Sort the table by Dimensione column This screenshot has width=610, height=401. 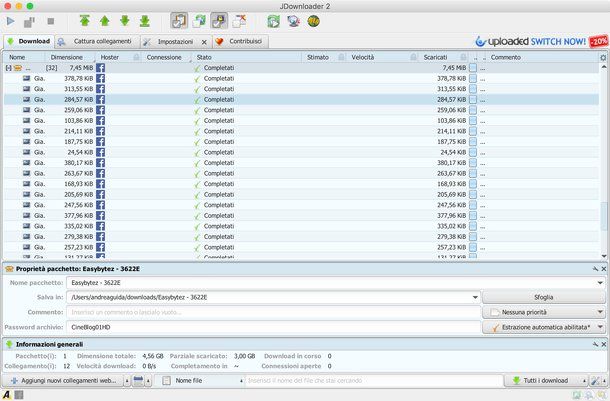point(67,57)
